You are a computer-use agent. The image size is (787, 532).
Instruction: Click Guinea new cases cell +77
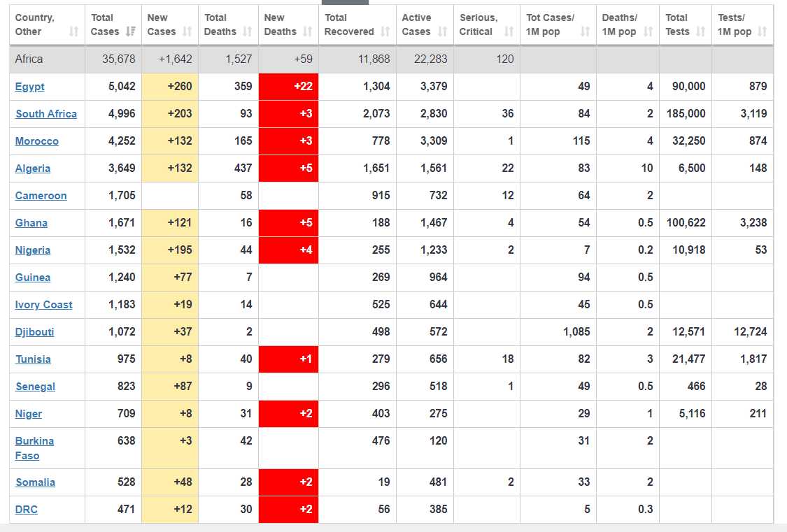pos(170,277)
